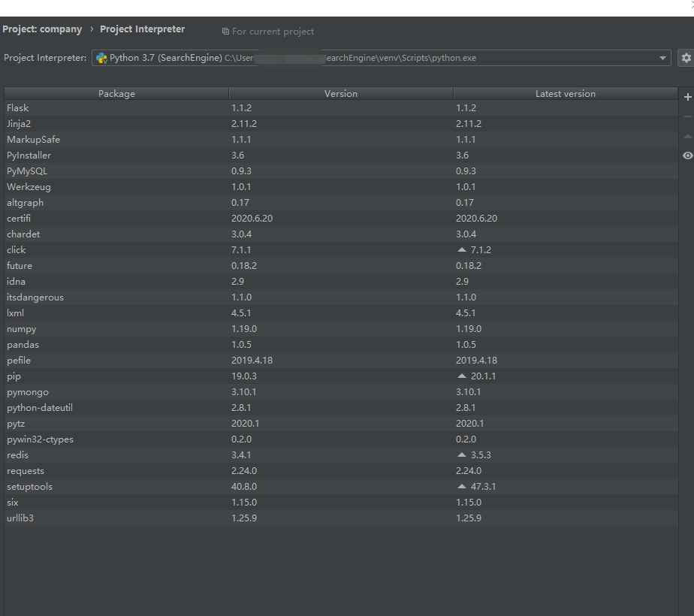This screenshot has width=694, height=616.
Task: Click the latest version value 2019.4.18
Action: [477, 361]
